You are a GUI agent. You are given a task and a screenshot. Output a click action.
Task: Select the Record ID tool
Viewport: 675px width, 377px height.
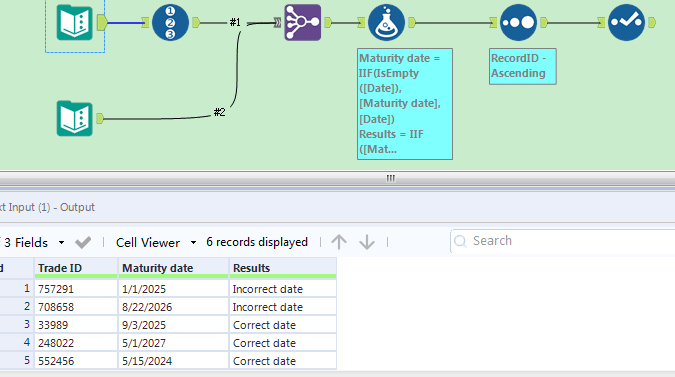(x=170, y=22)
